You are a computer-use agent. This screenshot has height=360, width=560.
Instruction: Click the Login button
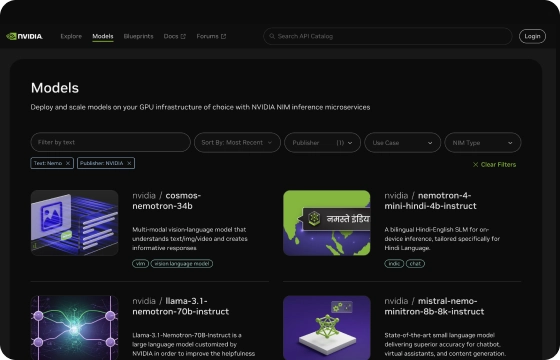[532, 36]
